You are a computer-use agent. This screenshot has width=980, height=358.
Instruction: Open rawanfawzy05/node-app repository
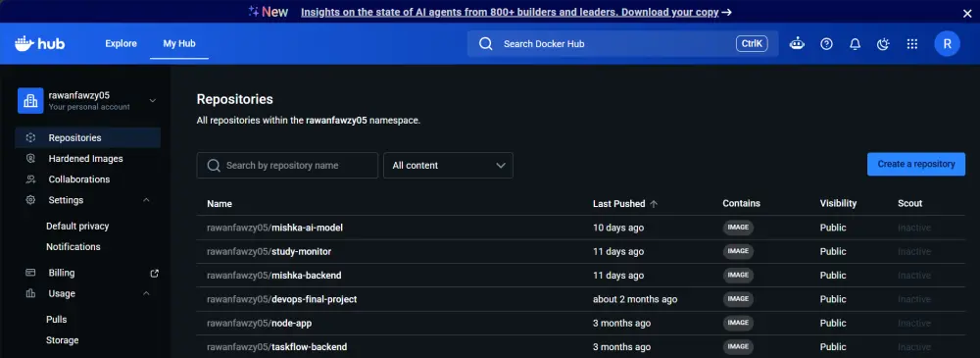[x=260, y=323]
